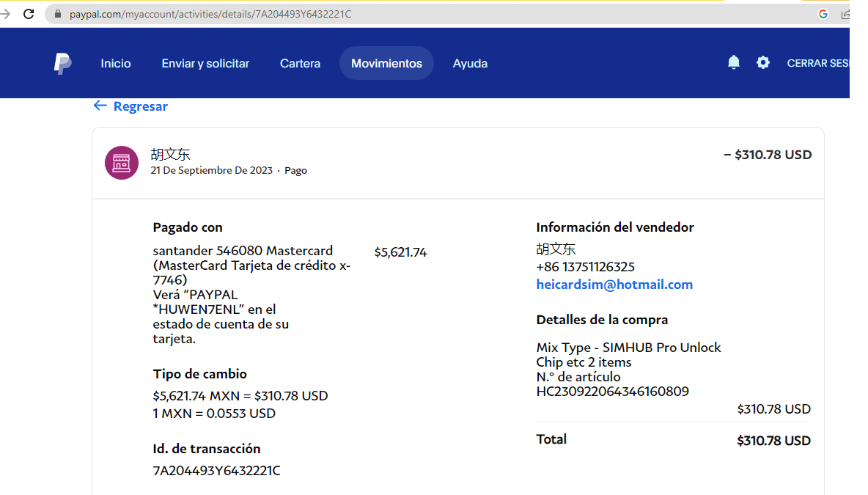
Task: Click the address bar URL
Action: 210,14
